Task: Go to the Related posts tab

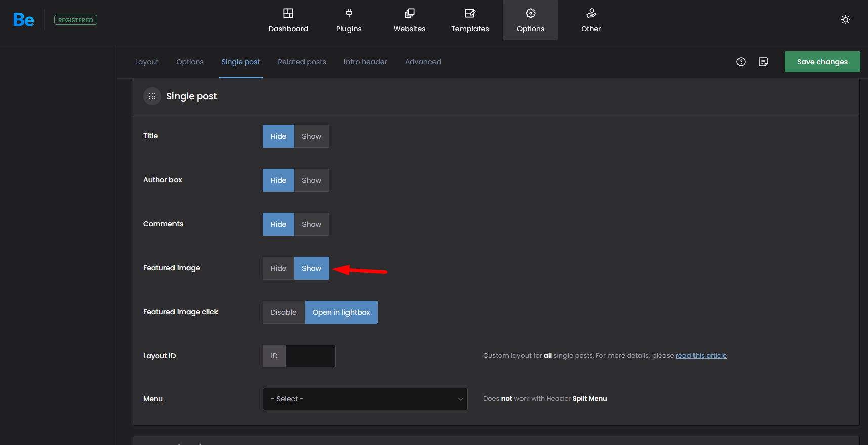Action: point(302,62)
